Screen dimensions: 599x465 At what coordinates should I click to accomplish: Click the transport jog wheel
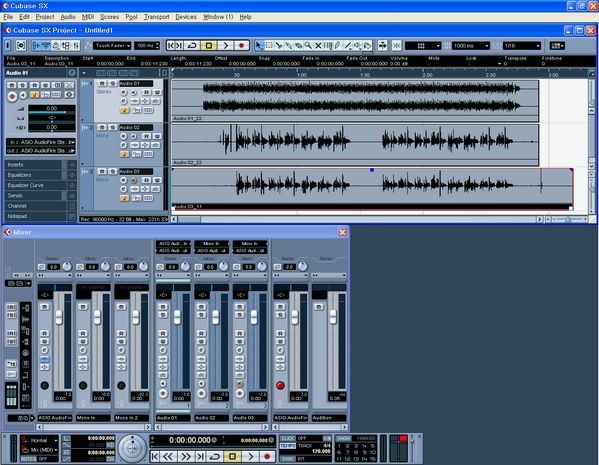[132, 448]
